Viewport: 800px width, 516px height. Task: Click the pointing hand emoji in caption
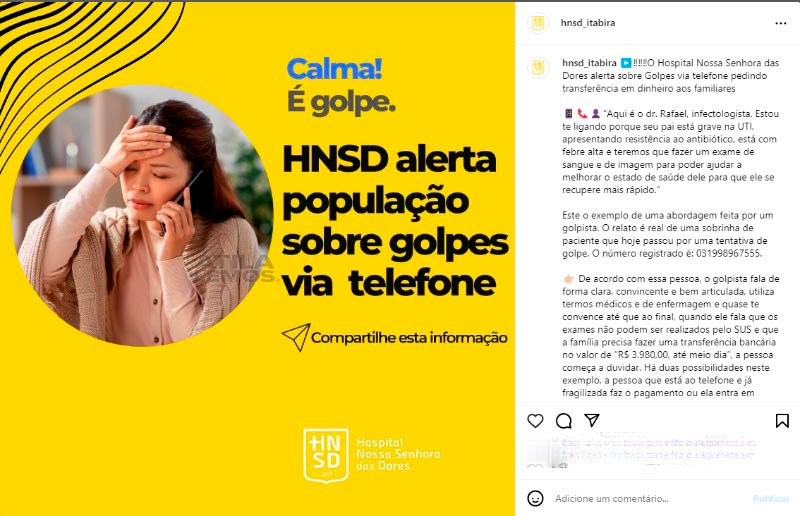pos(568,279)
